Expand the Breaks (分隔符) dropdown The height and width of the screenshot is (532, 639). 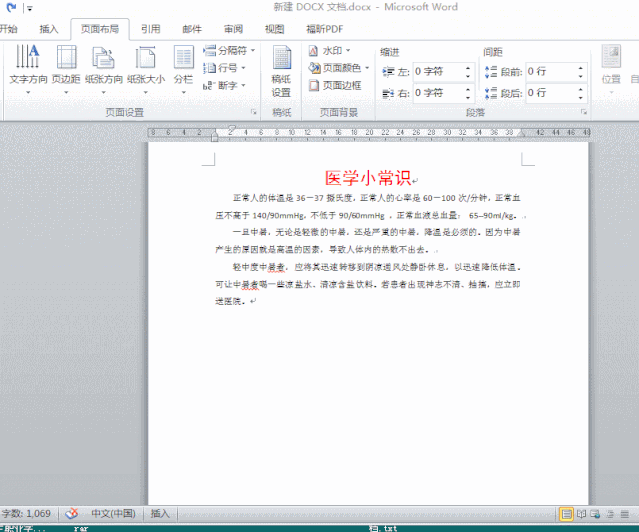tap(227, 50)
